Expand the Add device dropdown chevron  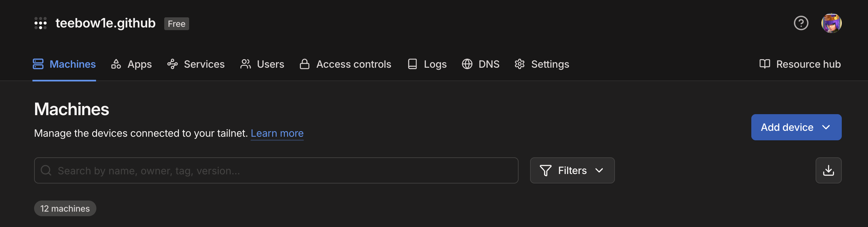(x=826, y=127)
